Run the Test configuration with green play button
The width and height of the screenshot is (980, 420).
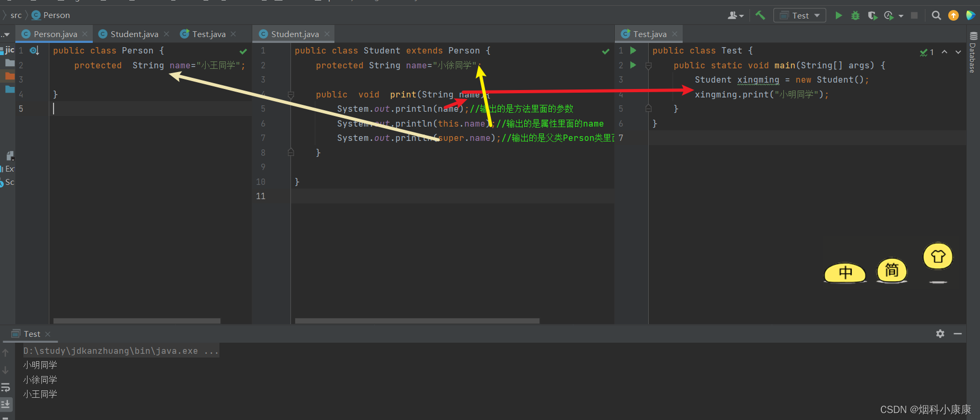tap(838, 15)
